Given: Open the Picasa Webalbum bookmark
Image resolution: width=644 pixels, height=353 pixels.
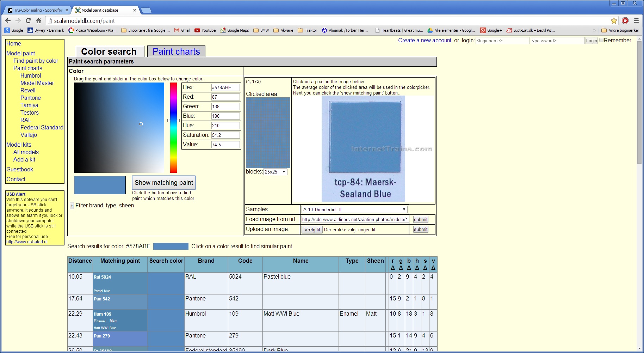Looking at the screenshot, I should (x=92, y=30).
